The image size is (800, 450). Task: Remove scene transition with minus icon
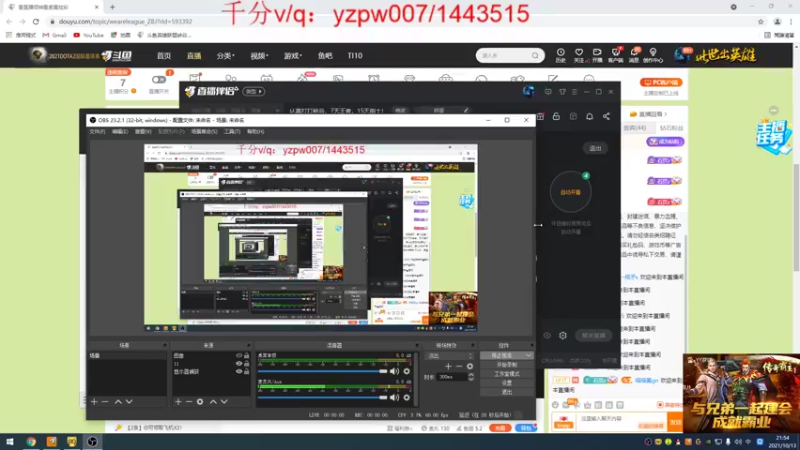coord(459,366)
